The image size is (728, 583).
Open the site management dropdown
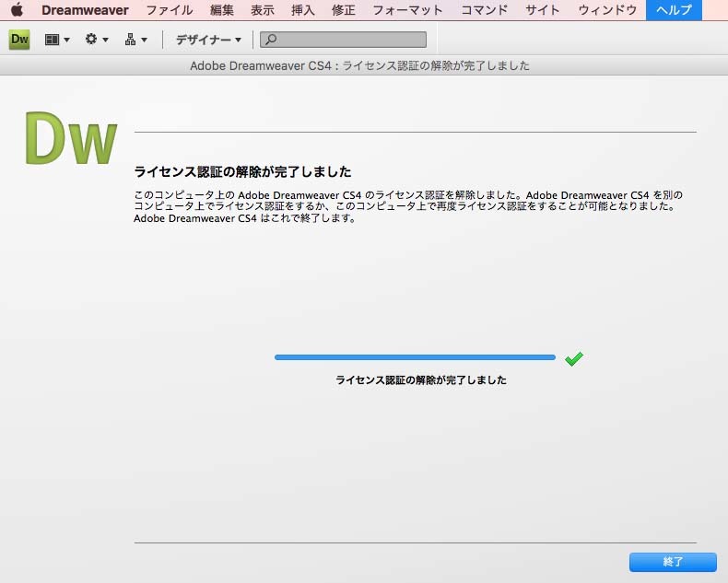click(135, 40)
